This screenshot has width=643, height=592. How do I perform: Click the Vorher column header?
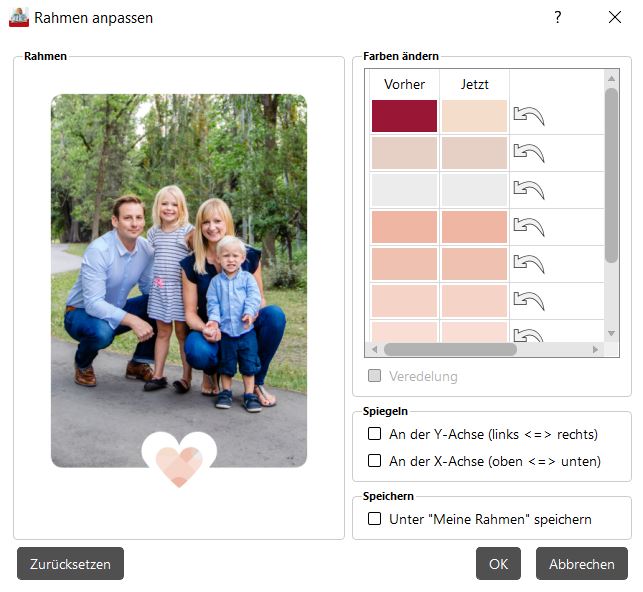point(404,84)
